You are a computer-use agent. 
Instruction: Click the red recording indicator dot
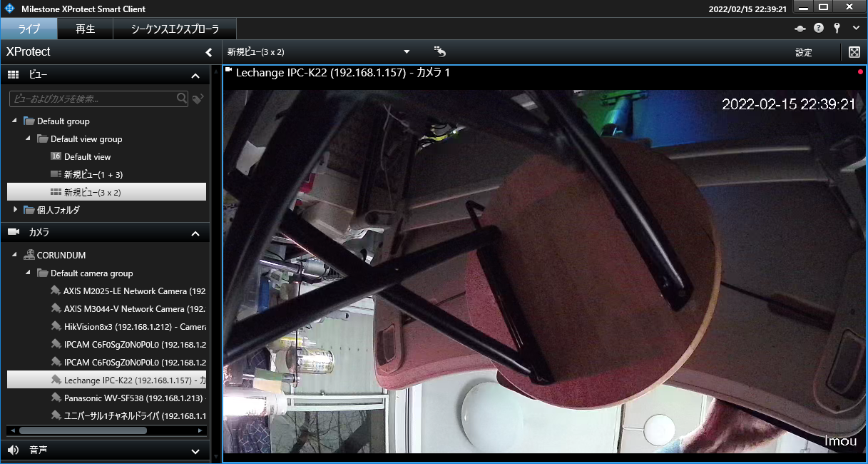coord(860,72)
